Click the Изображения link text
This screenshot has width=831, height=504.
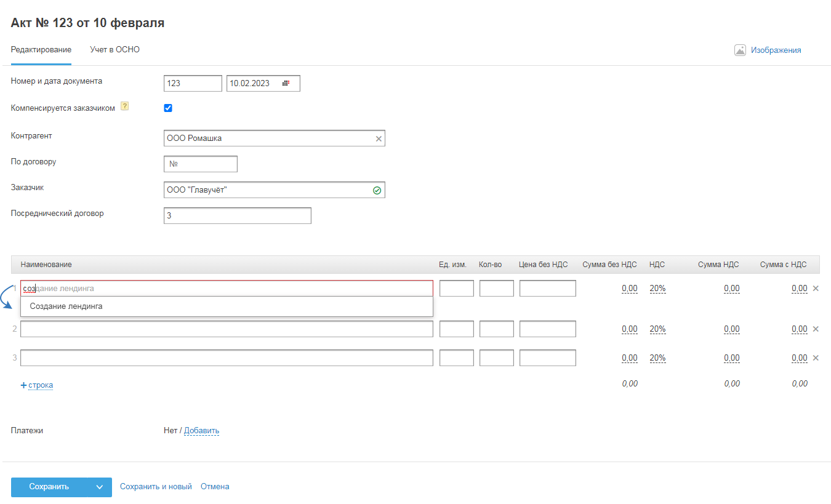tap(776, 50)
